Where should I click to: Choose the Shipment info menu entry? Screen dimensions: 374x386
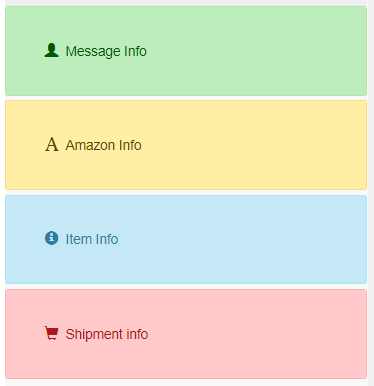coord(186,334)
